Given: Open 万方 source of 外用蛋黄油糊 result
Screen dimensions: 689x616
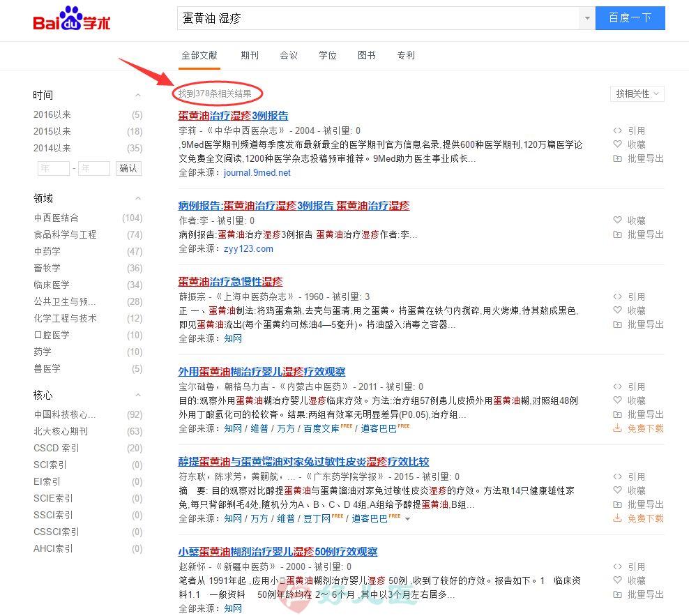Looking at the screenshot, I should [x=286, y=429].
